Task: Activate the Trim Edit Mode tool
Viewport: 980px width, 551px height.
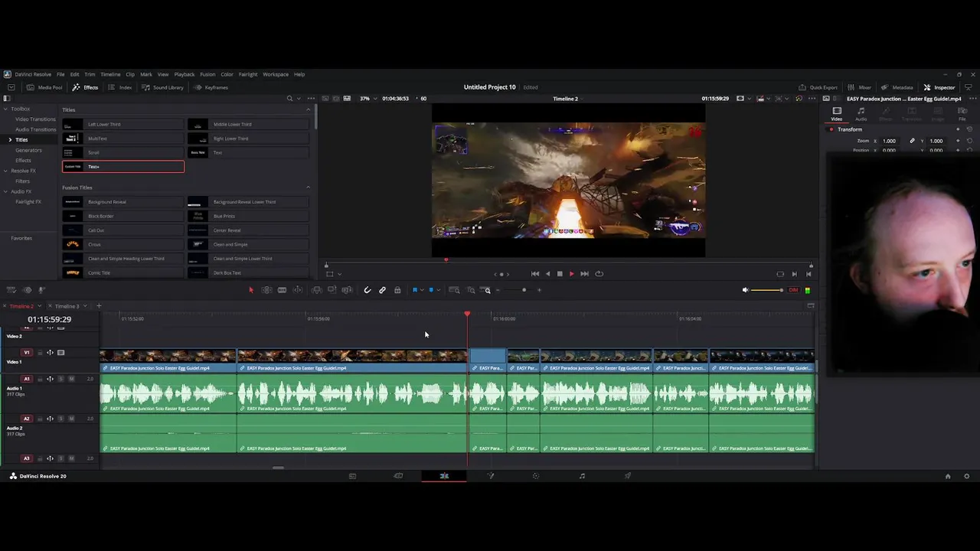Action: 266,290
